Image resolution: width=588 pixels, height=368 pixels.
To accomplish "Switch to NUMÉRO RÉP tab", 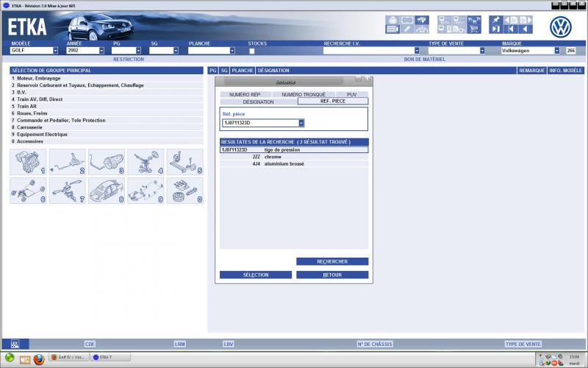I will (245, 95).
